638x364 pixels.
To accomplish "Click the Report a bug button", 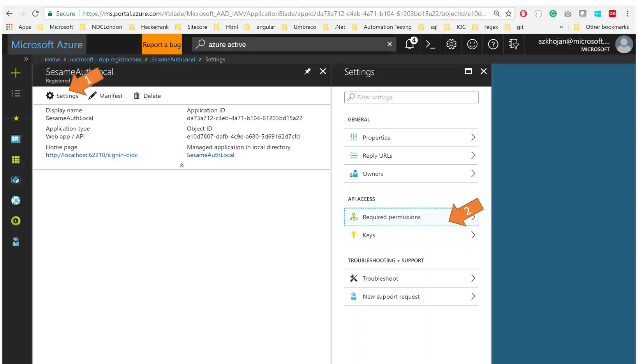I will 162,44.
